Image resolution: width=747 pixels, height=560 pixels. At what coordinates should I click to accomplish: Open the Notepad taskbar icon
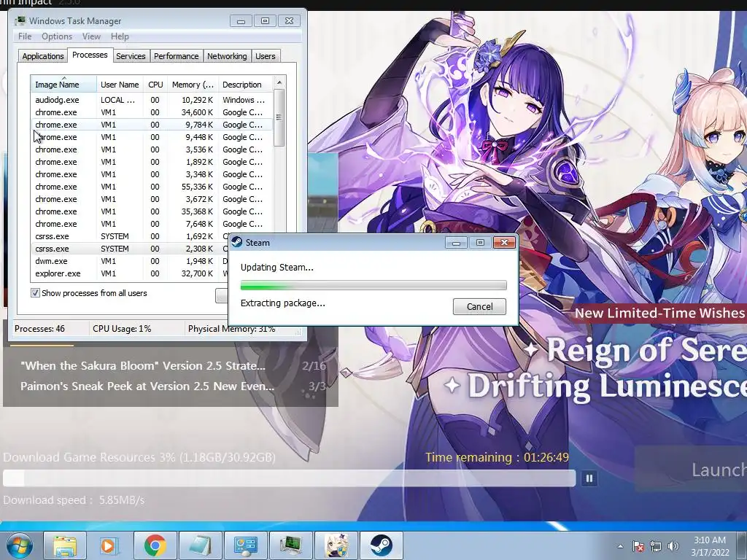coord(200,545)
